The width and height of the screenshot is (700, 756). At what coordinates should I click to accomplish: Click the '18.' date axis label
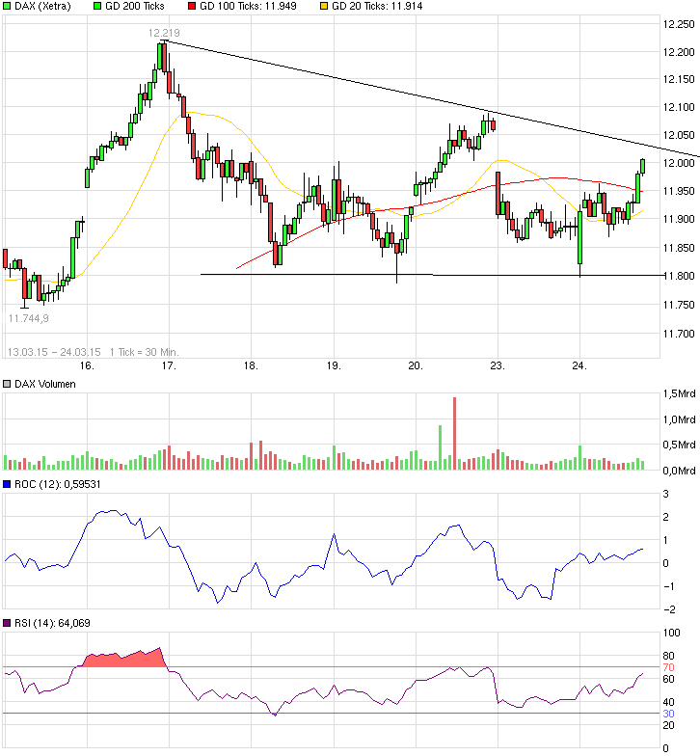(x=251, y=366)
